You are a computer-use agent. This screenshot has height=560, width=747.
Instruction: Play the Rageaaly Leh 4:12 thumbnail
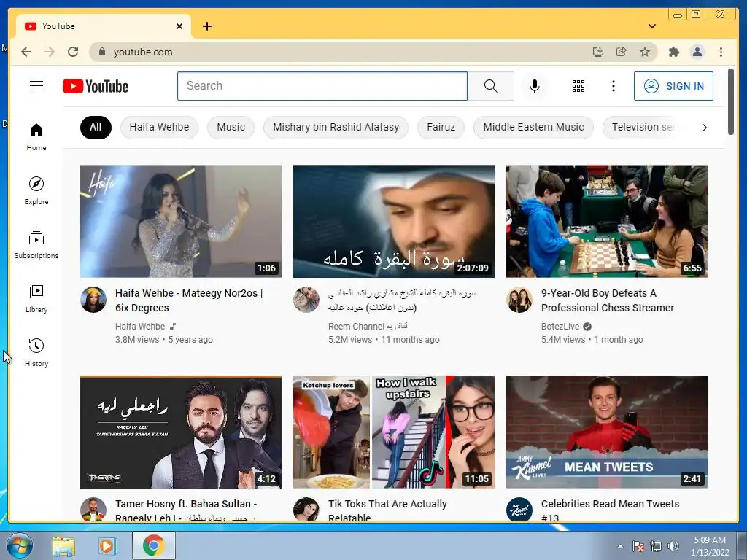pyautogui.click(x=181, y=432)
